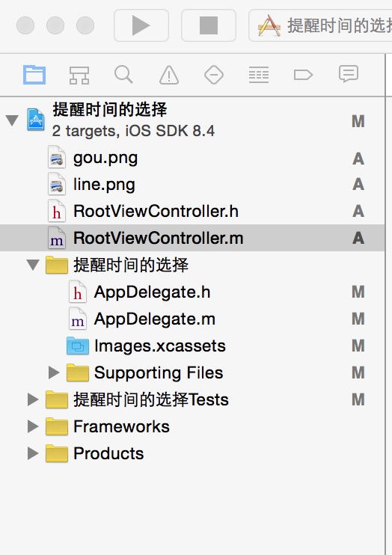
Task: Click the line.png image file icon
Action: tap(57, 185)
